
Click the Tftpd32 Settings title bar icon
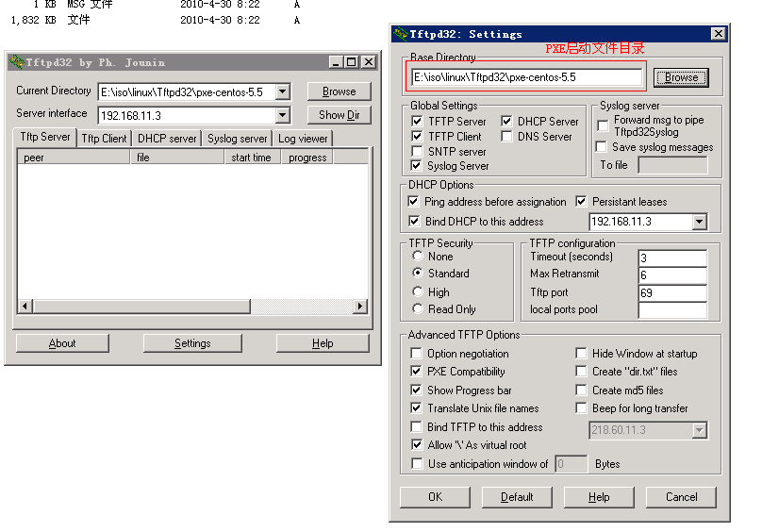point(401,34)
